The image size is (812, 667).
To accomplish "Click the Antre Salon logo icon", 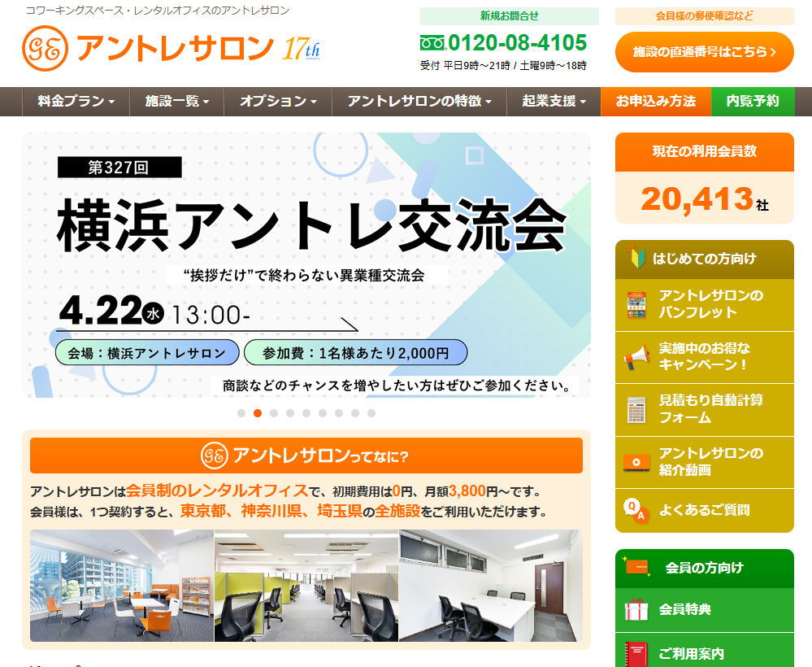I will click(45, 48).
